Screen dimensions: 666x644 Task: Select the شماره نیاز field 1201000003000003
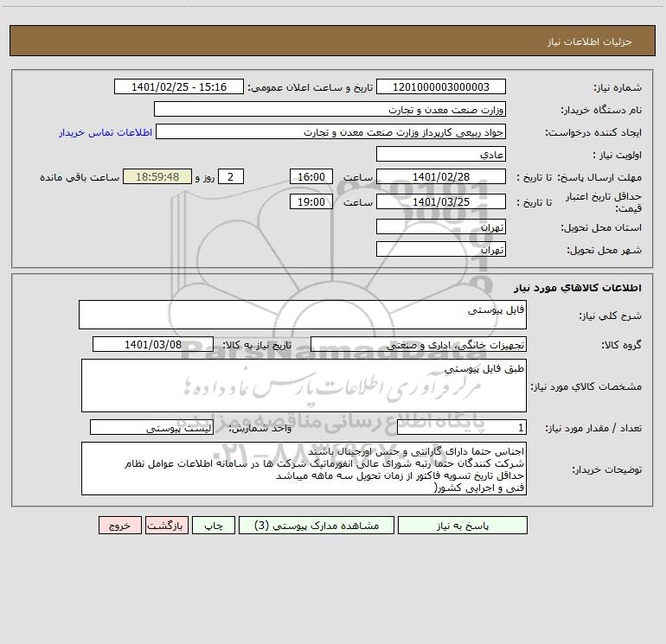click(x=441, y=86)
